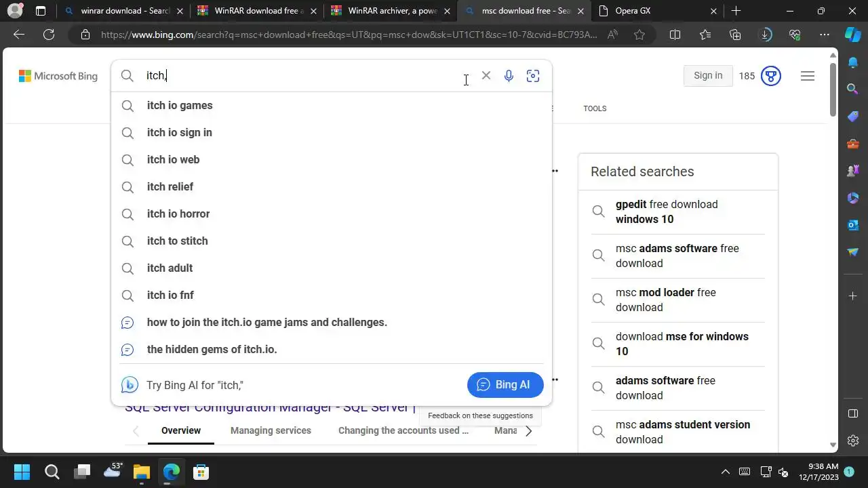Click related search gpedit free download

[x=678, y=211]
